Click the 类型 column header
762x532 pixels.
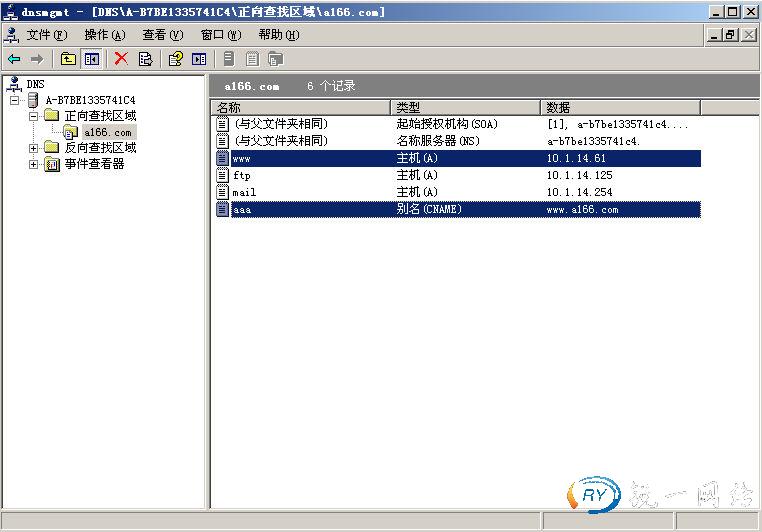[465, 107]
